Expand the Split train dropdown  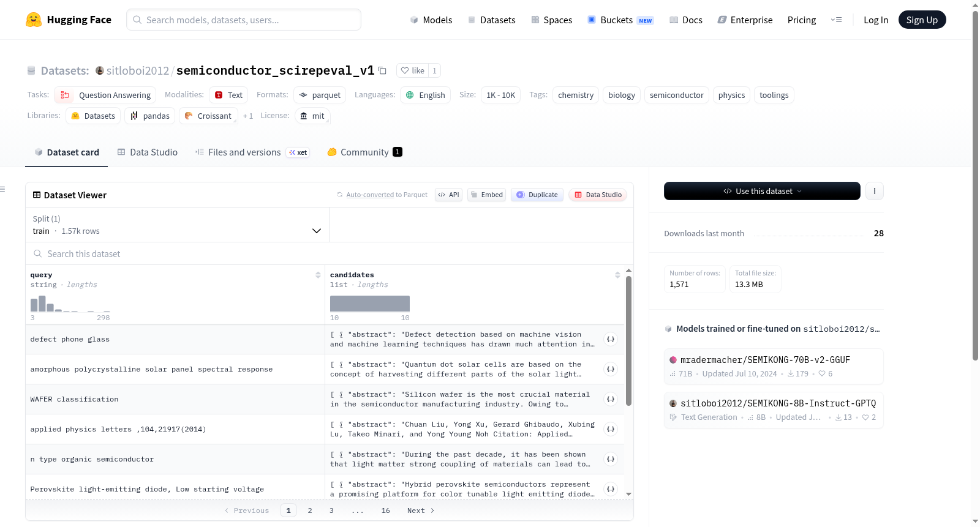pos(177,225)
